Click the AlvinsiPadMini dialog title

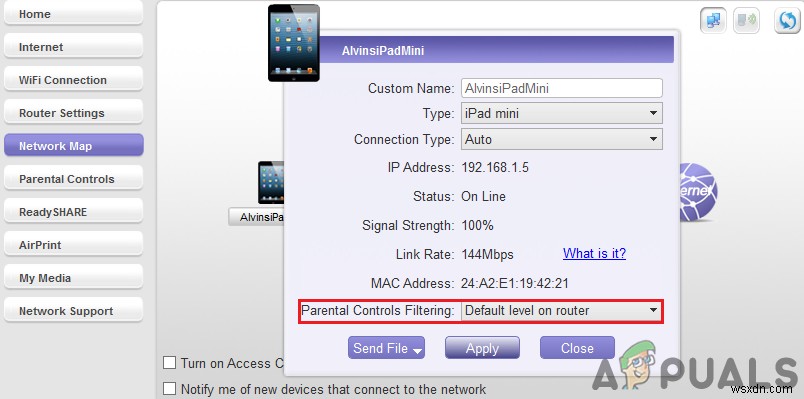click(383, 51)
